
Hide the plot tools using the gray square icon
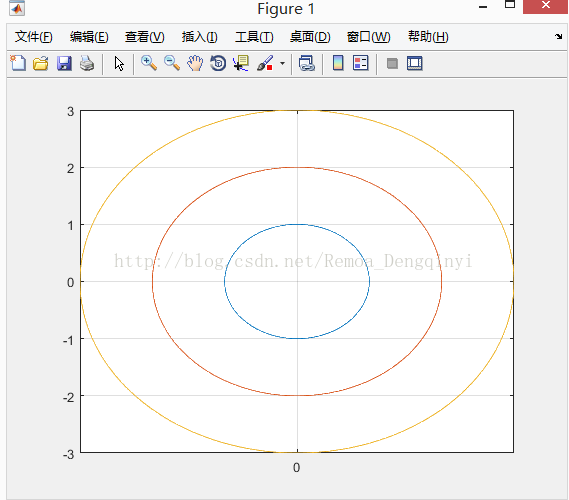click(x=392, y=64)
